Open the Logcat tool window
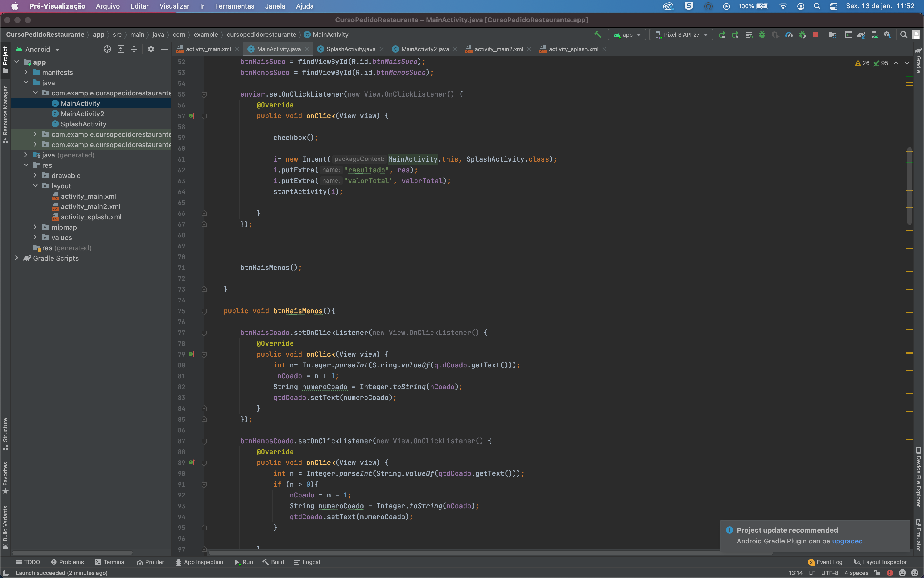Image resolution: width=924 pixels, height=578 pixels. click(307, 562)
